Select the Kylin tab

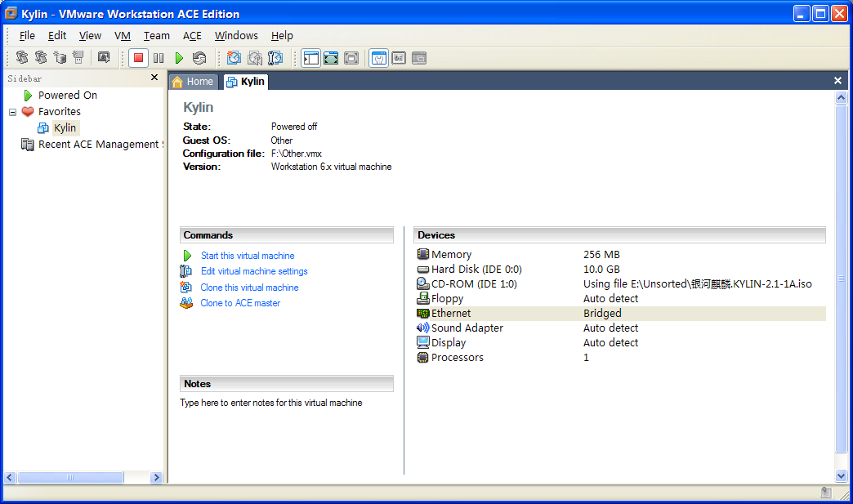(245, 82)
